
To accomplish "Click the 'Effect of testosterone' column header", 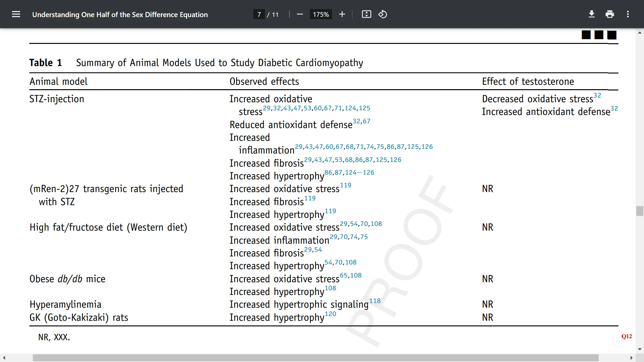I will (528, 81).
